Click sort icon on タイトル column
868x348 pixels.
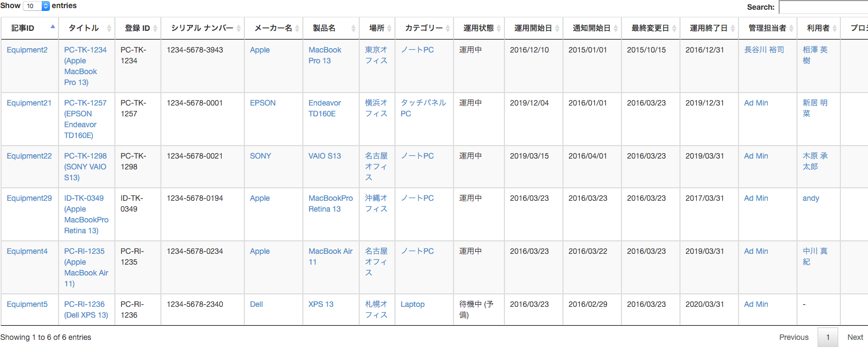pyautogui.click(x=109, y=28)
